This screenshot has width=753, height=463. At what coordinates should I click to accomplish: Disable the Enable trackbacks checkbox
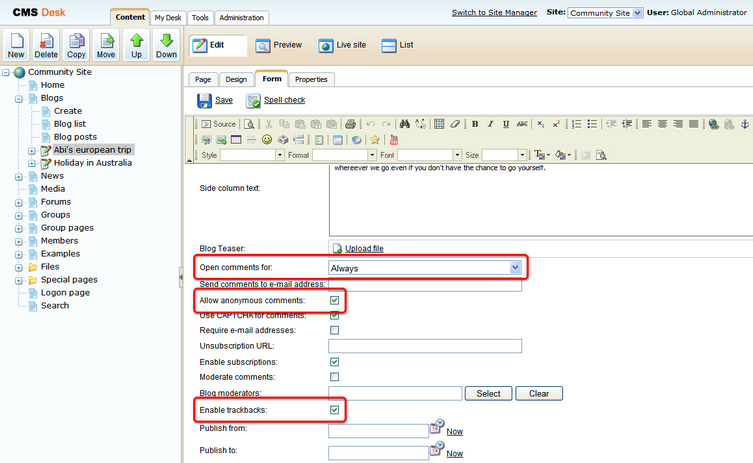334,410
